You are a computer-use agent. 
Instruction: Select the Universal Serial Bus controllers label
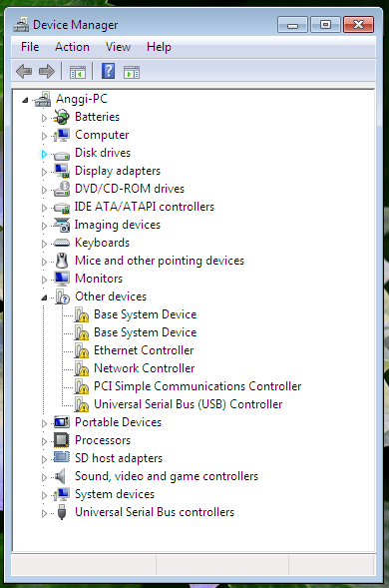tap(155, 512)
